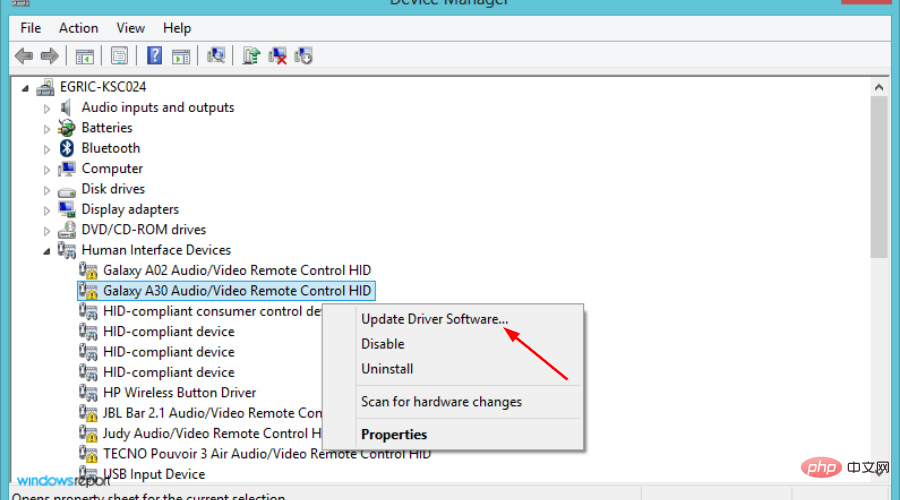The height and width of the screenshot is (500, 900).
Task: Click the blue Help question mark icon
Action: click(154, 55)
